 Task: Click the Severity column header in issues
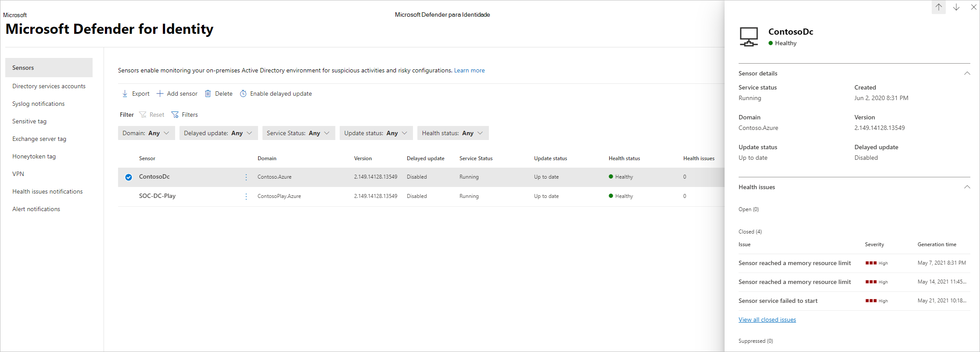[x=874, y=244]
